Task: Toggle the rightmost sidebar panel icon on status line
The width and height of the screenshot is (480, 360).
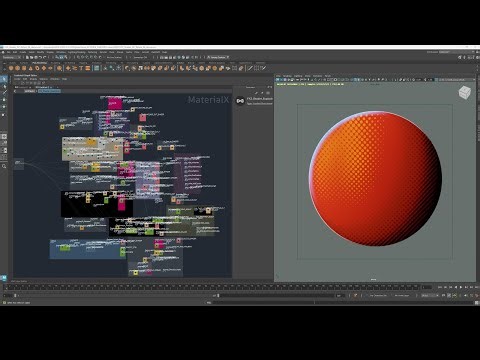Action: pyautogui.click(x=477, y=57)
